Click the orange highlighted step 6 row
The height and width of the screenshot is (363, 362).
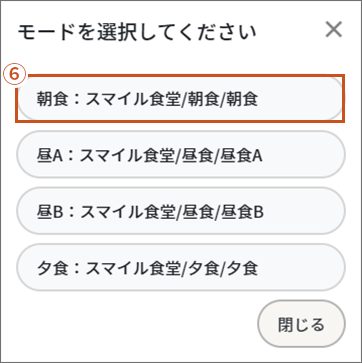pyautogui.click(x=180, y=99)
